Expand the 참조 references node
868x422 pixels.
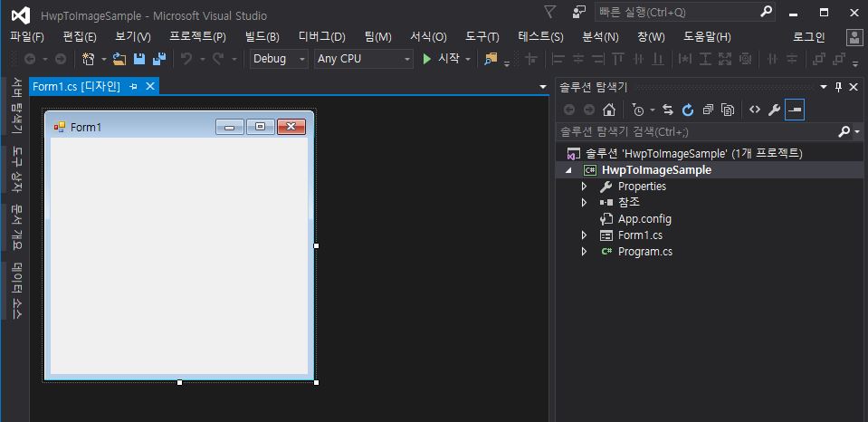pos(584,203)
